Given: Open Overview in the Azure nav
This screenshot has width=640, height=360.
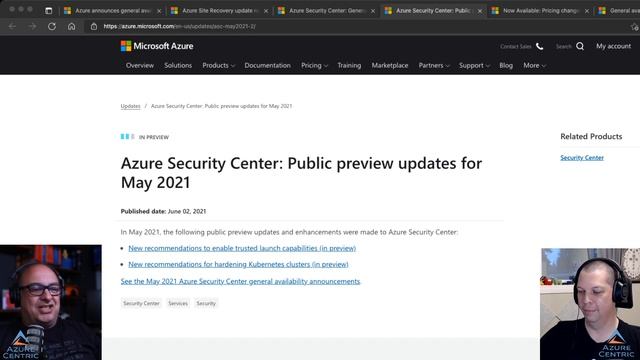Looking at the screenshot, I should (140, 65).
